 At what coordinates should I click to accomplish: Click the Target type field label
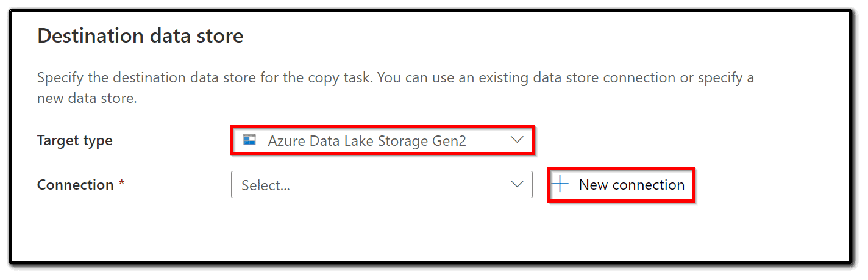click(75, 140)
